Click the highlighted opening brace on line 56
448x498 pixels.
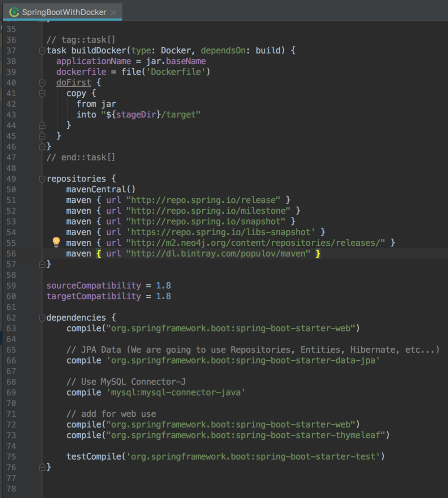(x=99, y=254)
